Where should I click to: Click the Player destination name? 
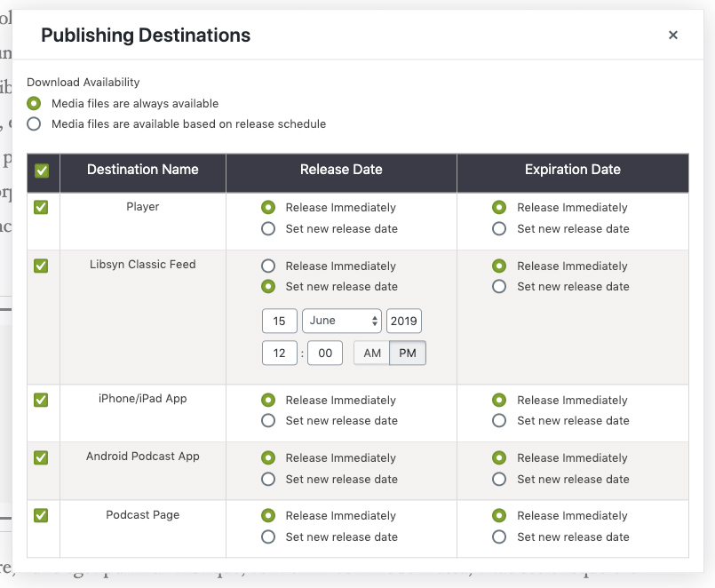(x=143, y=207)
